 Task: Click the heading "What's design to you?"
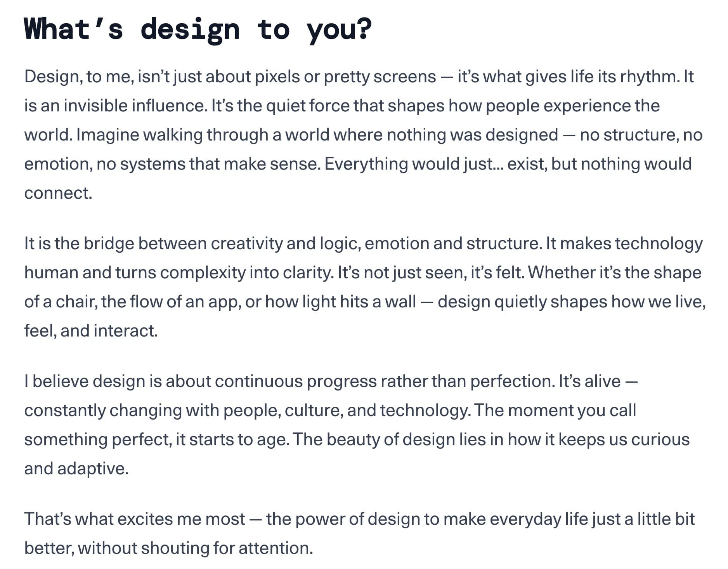coord(198,29)
